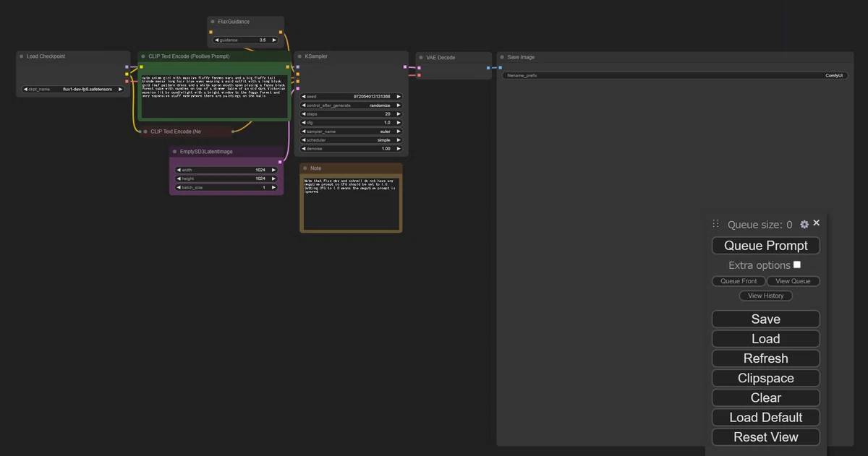Click the red vae input slot on VAE Decode
The width and height of the screenshot is (868, 456).
pos(419,74)
